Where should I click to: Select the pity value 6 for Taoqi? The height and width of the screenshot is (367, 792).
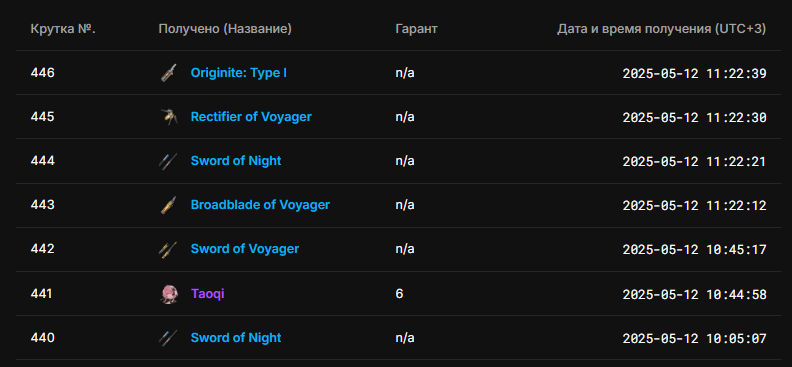click(x=399, y=293)
